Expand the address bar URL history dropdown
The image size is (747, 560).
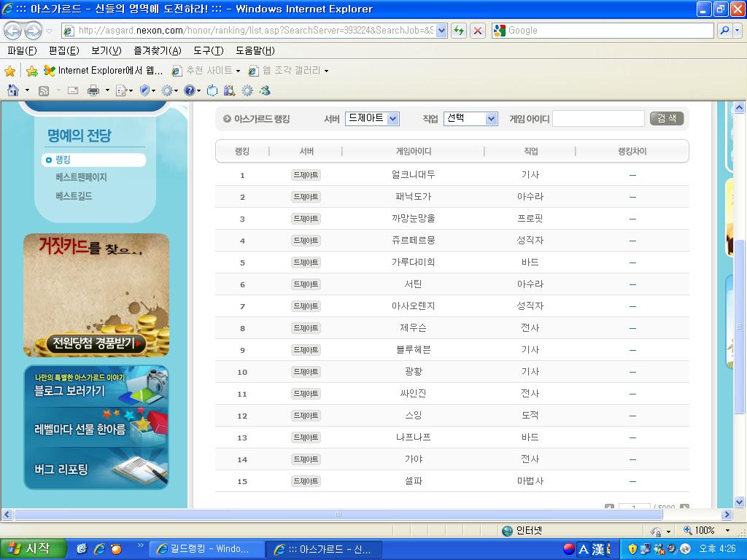[x=441, y=31]
